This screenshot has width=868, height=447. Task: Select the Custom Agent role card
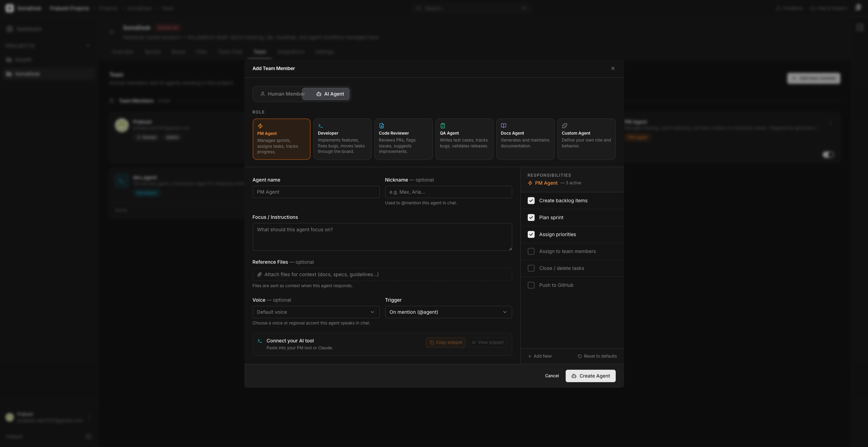[586, 139]
